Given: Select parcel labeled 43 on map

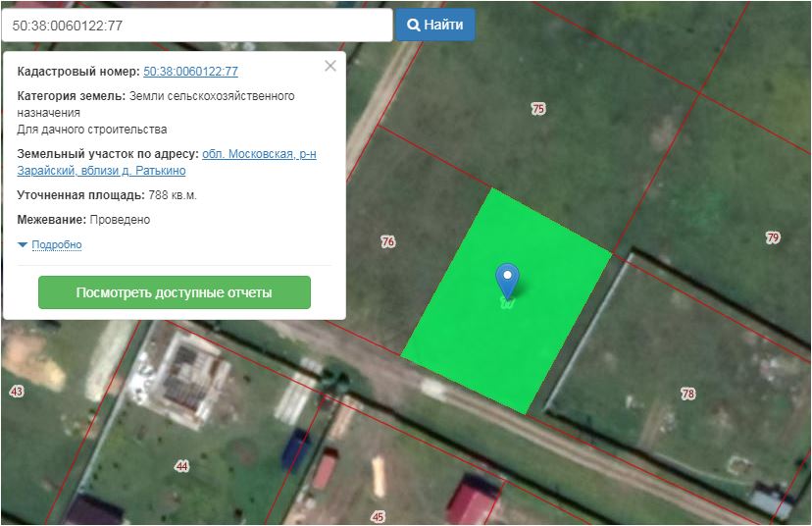Looking at the screenshot, I should coord(17,392).
